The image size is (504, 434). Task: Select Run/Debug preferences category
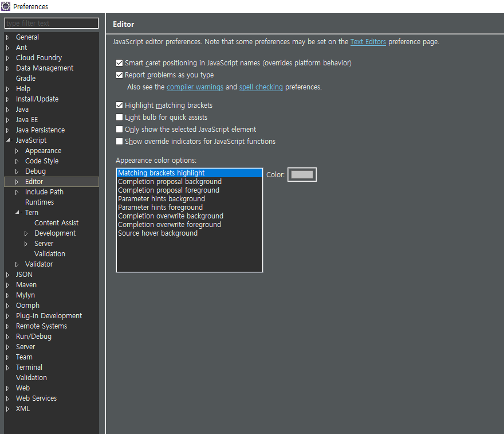34,336
